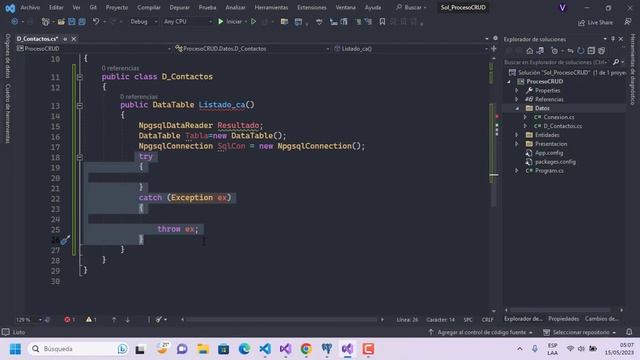Viewport: 640px width, 360px height.
Task: Click the screwdriver quick actions icon on line 26
Action: pos(65,240)
